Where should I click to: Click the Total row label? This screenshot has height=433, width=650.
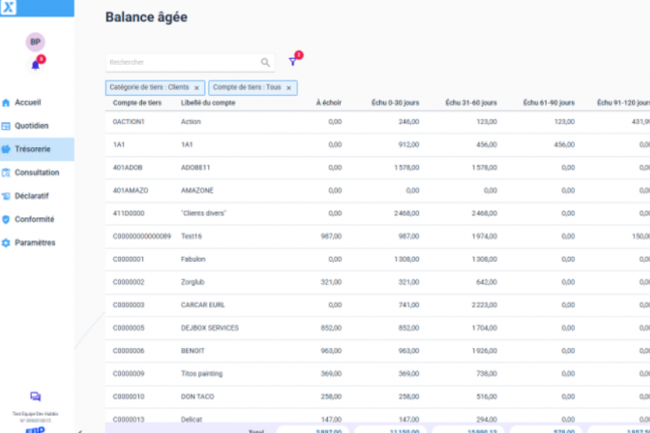[x=256, y=431]
